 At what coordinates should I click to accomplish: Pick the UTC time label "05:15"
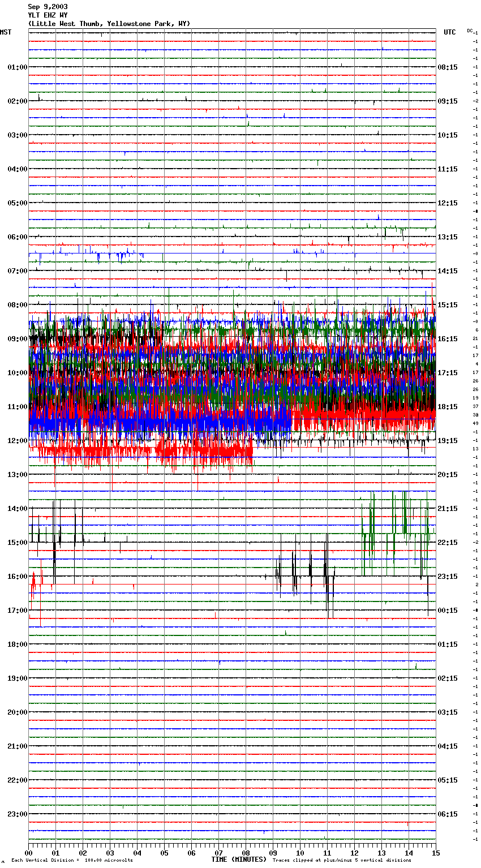click(448, 780)
